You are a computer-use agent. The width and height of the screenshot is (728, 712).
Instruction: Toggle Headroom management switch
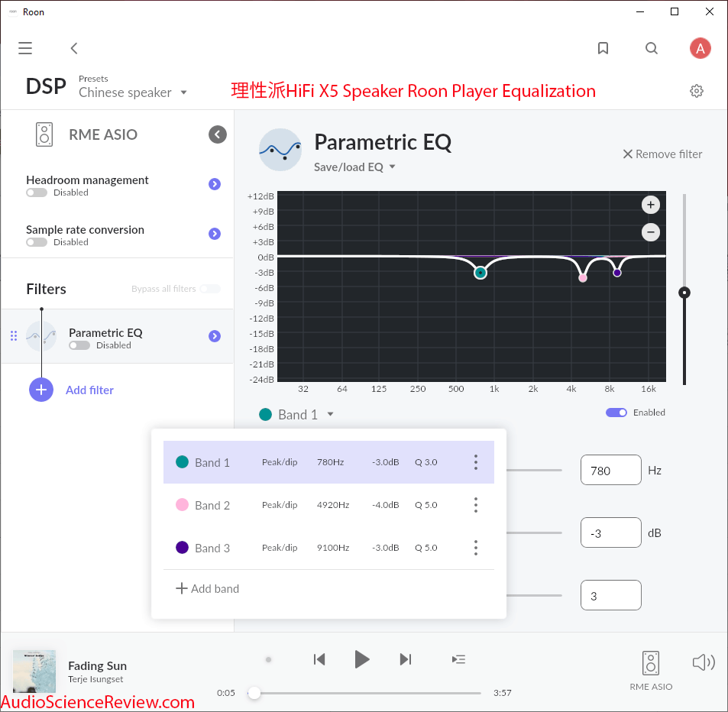coord(37,193)
